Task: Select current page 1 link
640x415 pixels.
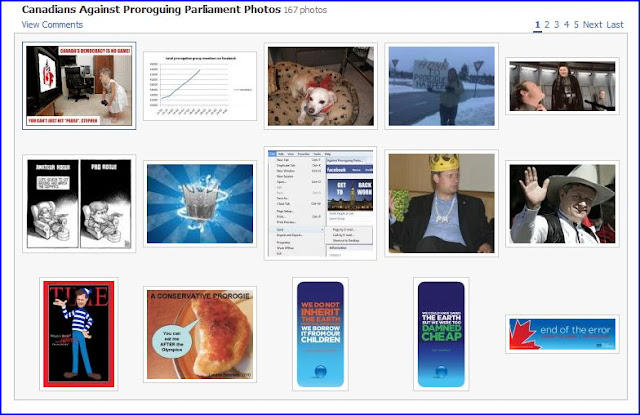Action: pyautogui.click(x=537, y=25)
